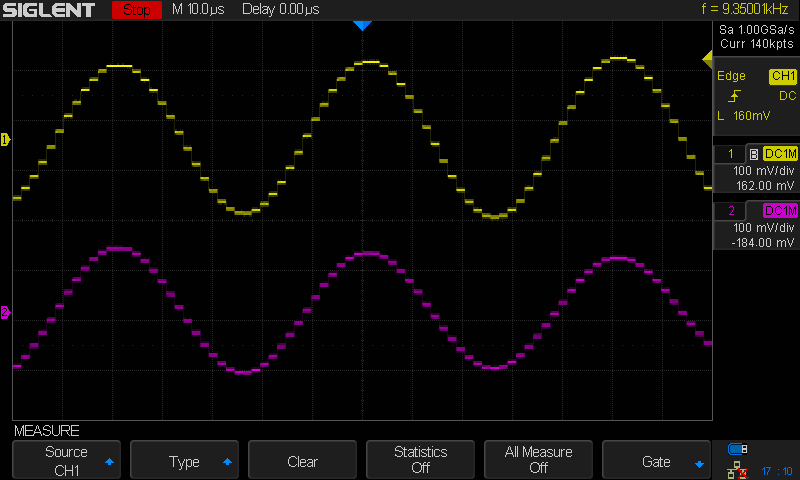
Task: Select the yellow channel 1 ground marker
Action: point(5,140)
